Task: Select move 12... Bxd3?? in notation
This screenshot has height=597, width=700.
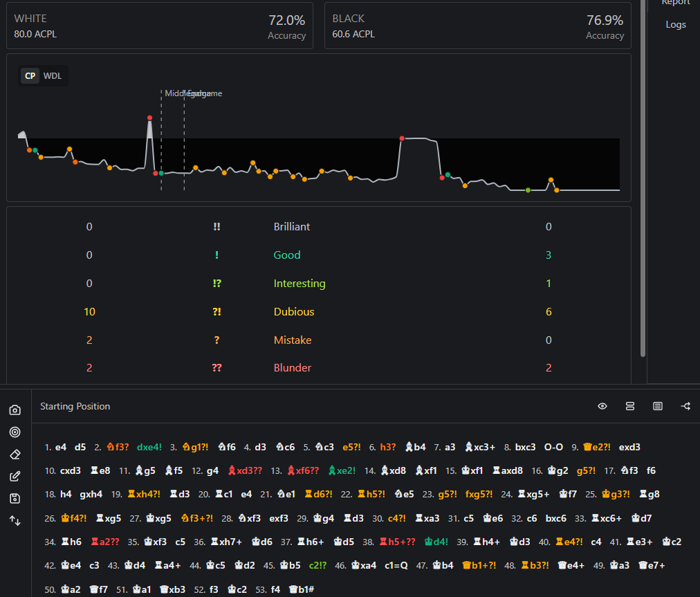Action: tap(245, 470)
